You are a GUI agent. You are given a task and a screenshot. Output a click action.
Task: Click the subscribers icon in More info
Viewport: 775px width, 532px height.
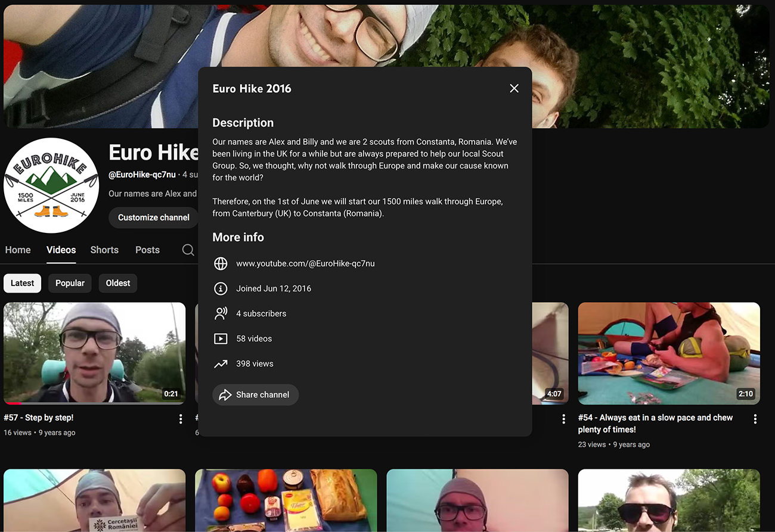(x=221, y=313)
